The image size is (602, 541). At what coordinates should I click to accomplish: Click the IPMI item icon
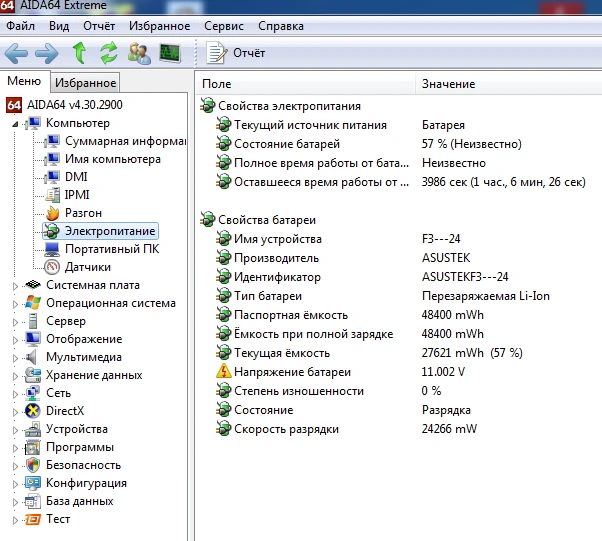point(53,195)
